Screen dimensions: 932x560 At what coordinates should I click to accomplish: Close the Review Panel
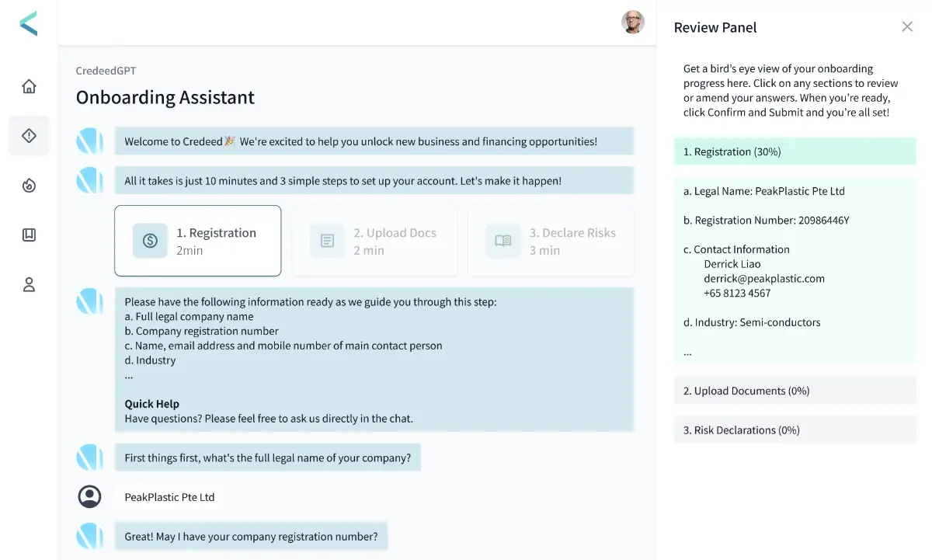click(907, 26)
